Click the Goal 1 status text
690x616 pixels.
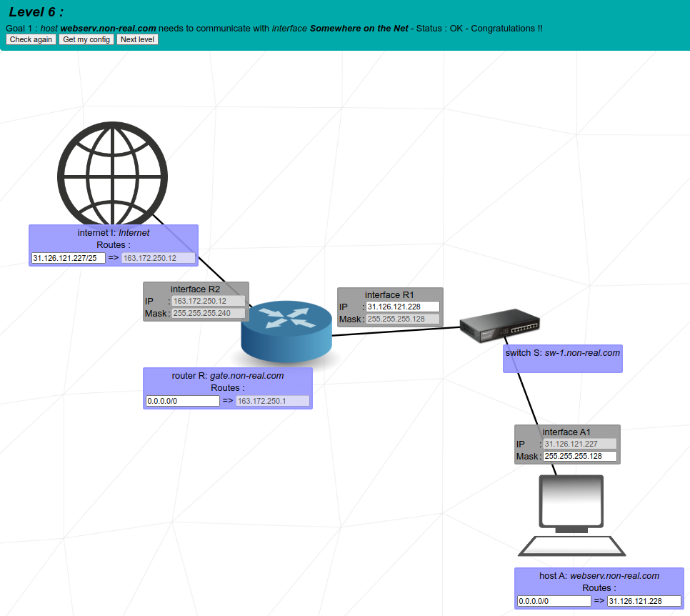(x=274, y=29)
